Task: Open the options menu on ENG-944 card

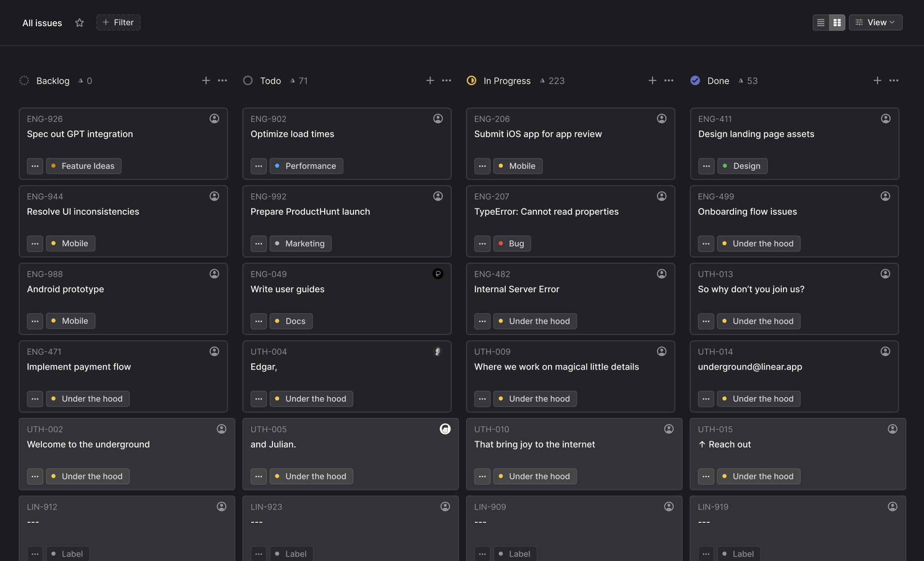Action: coord(35,243)
